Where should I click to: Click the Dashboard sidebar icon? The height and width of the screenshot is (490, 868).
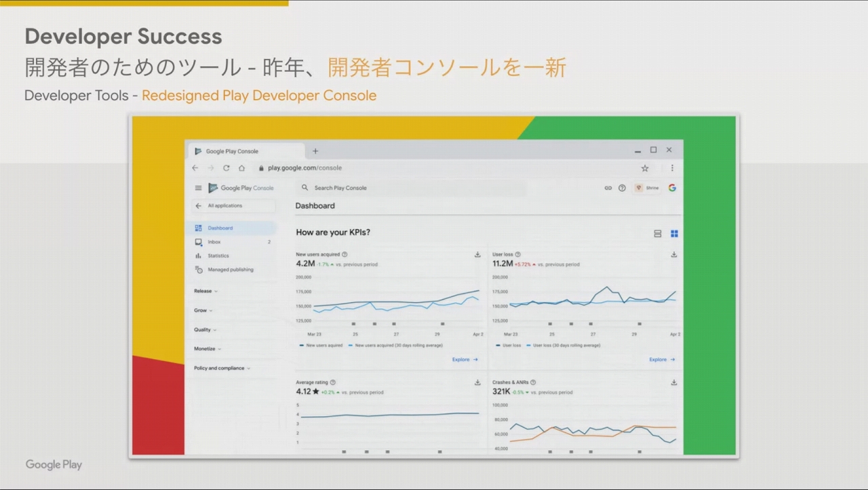tap(199, 228)
